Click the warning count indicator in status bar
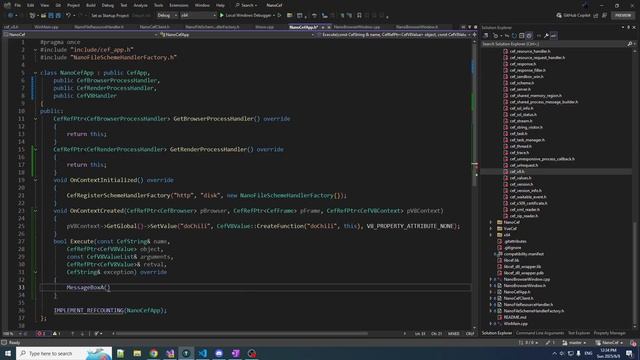The image size is (640, 360). click(57, 333)
